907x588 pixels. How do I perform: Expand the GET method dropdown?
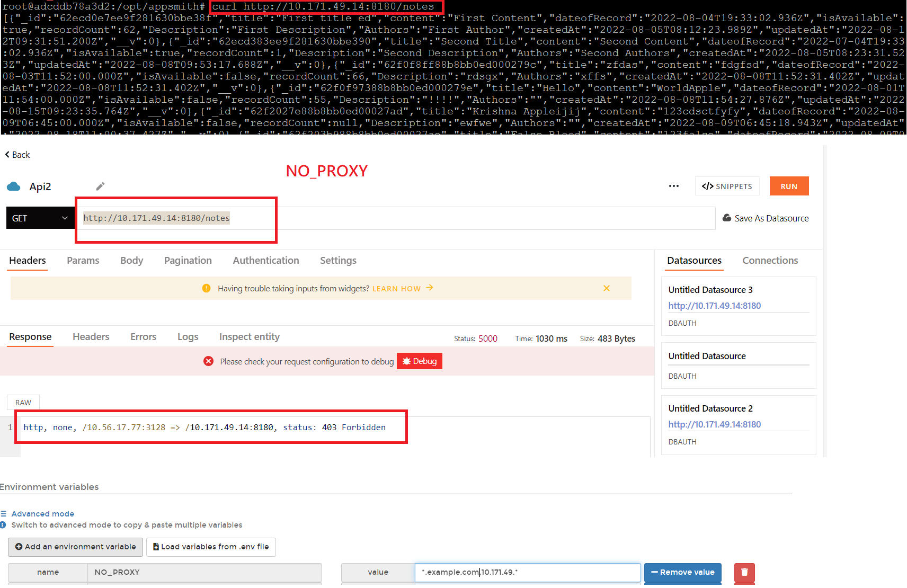[x=40, y=218]
